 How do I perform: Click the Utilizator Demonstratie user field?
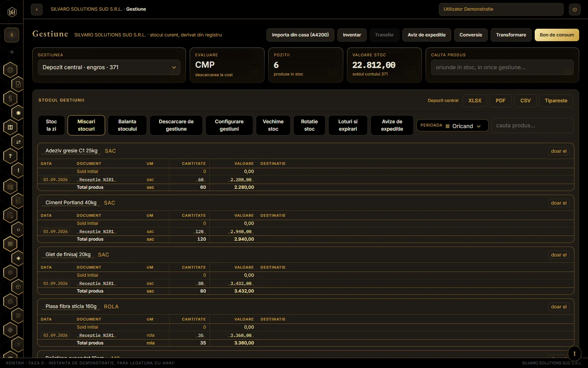coord(501,10)
